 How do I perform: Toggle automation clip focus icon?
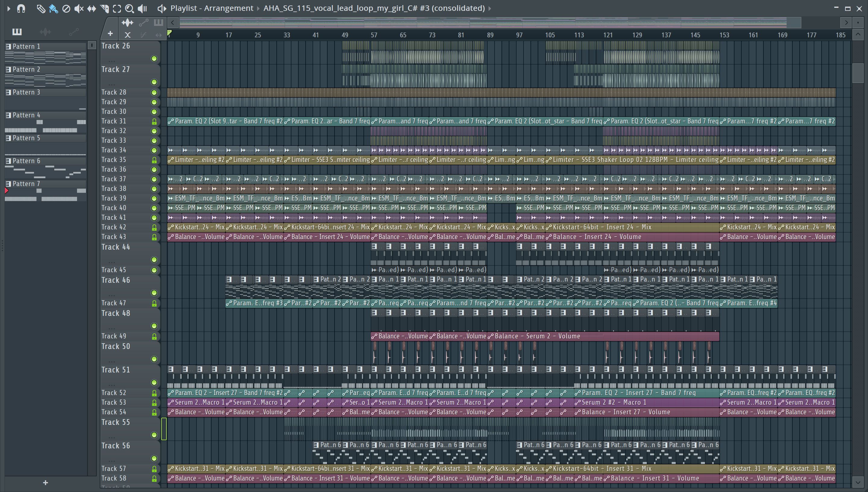click(144, 23)
